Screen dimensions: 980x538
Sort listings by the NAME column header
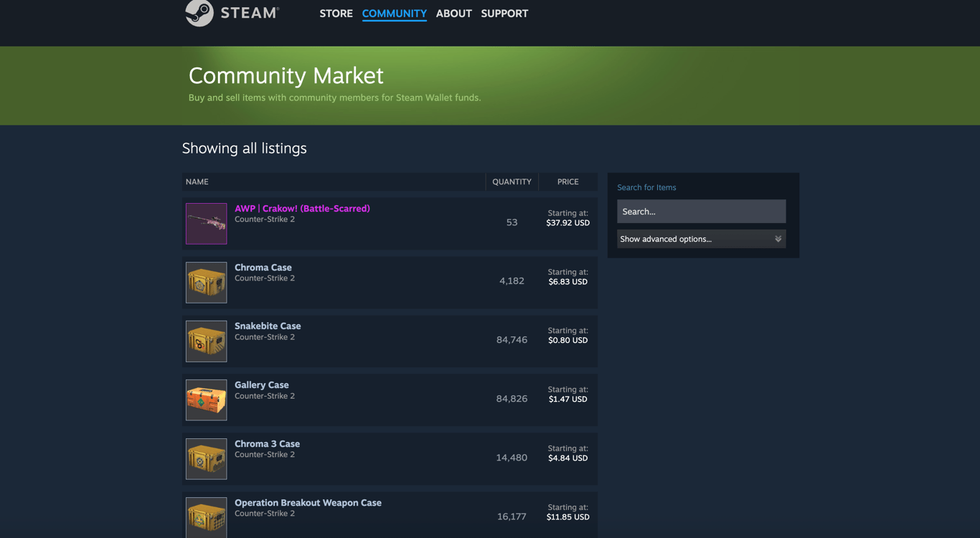click(334, 181)
